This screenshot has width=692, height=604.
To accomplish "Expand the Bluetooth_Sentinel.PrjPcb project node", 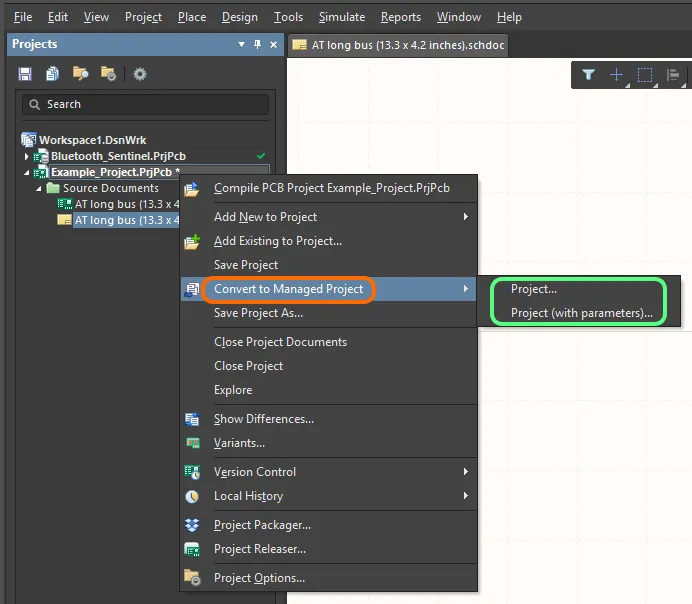I will [26, 156].
